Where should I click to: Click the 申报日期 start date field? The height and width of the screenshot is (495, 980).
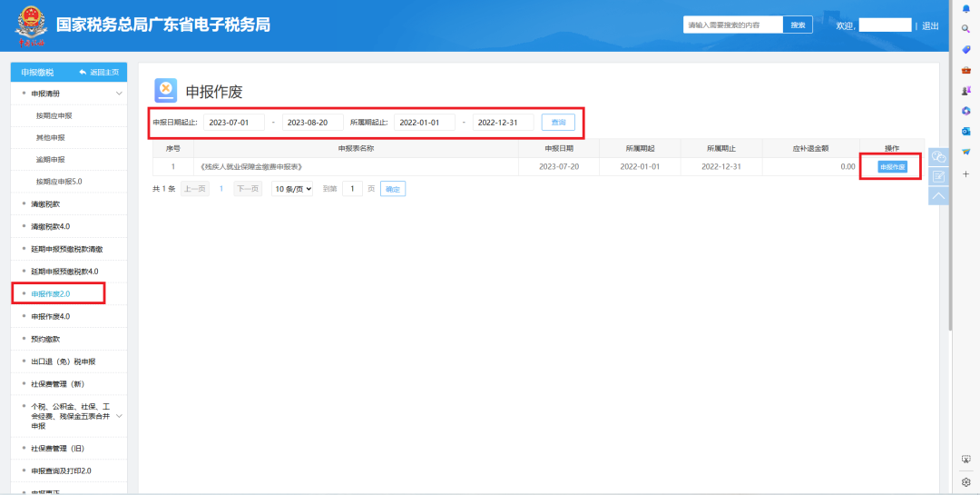tap(233, 123)
